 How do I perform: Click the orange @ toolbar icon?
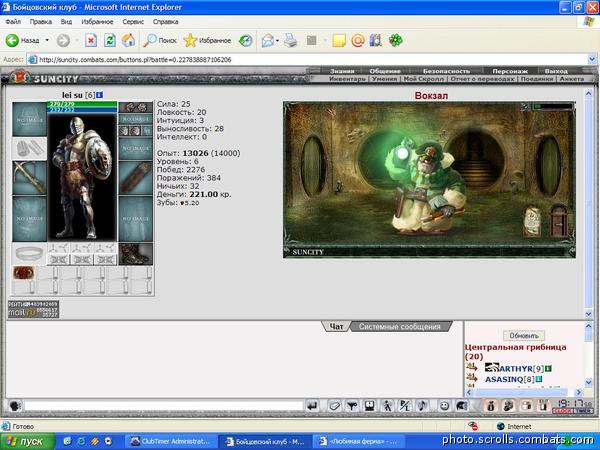click(x=357, y=40)
